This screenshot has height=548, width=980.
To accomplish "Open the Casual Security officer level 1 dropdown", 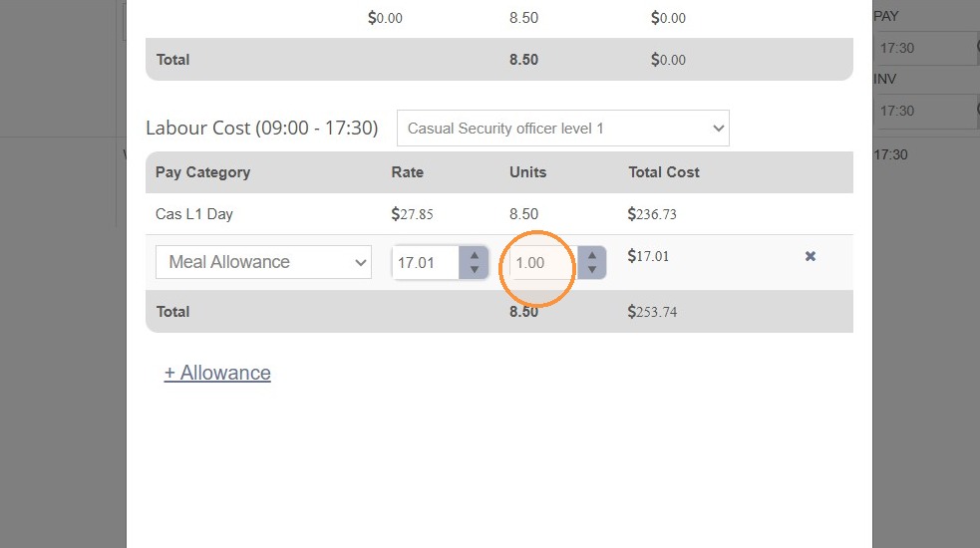I will click(x=562, y=129).
